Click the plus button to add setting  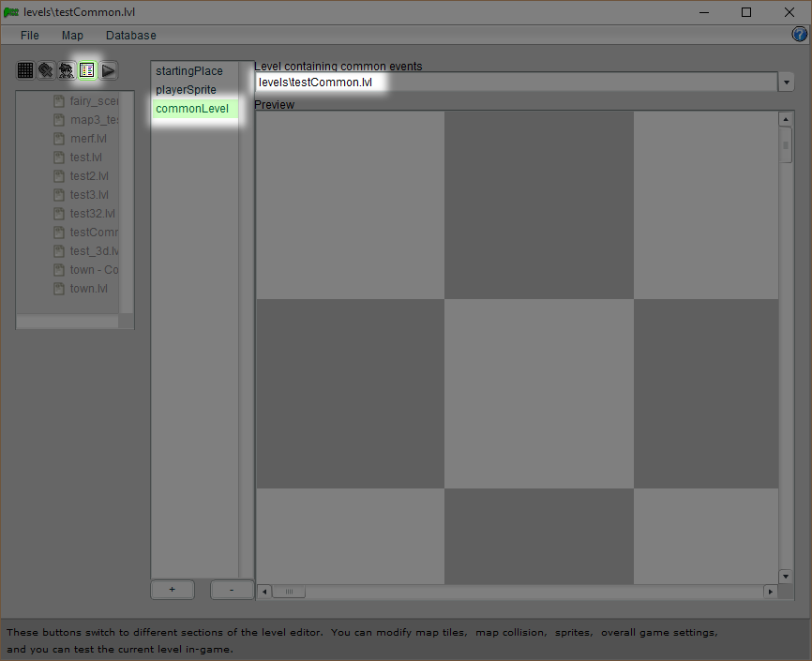point(173,590)
